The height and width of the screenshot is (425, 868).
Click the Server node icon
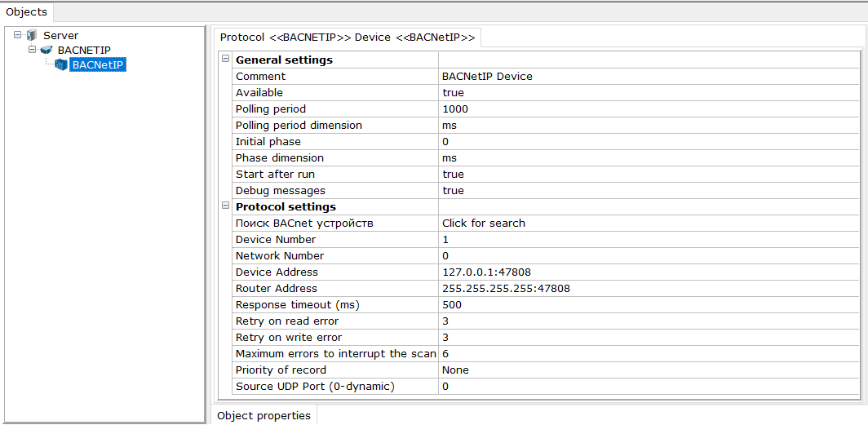click(32, 35)
